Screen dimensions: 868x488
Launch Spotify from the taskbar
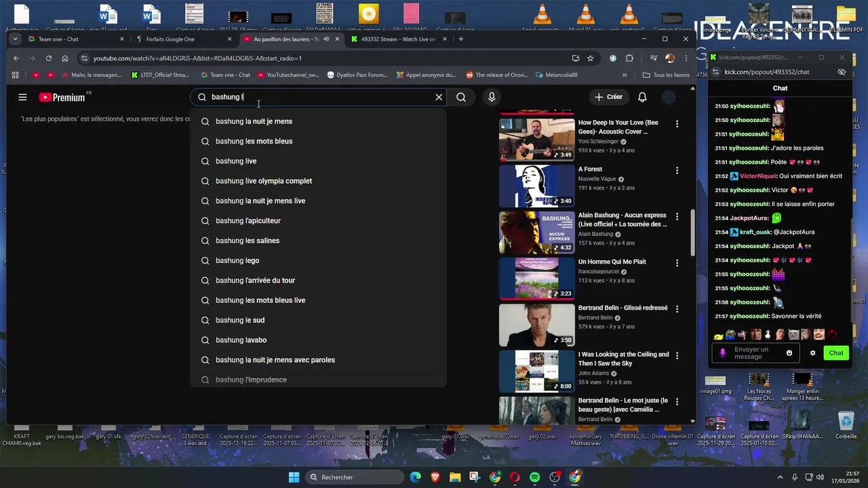[x=534, y=477]
